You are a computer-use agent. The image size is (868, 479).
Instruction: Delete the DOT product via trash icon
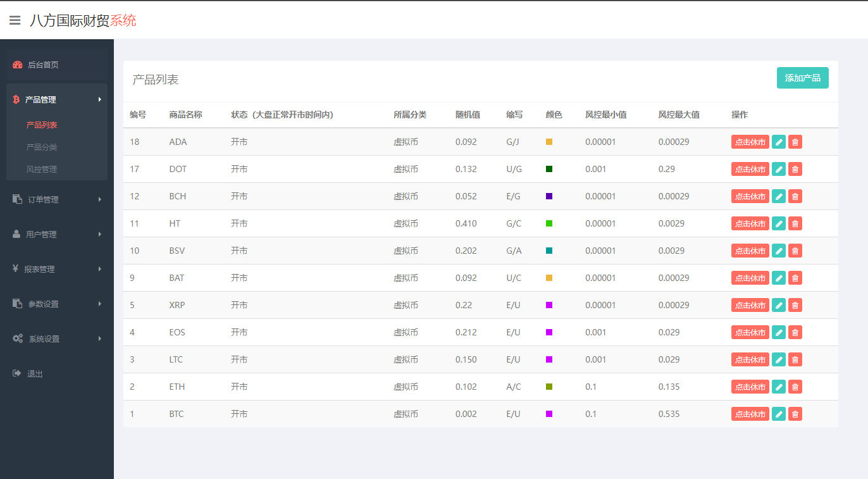795,170
